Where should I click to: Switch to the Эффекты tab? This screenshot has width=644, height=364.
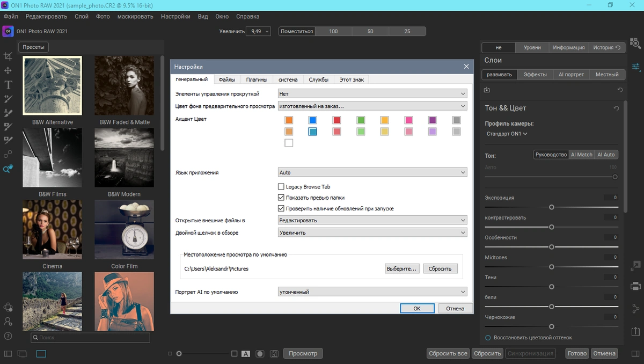click(535, 75)
